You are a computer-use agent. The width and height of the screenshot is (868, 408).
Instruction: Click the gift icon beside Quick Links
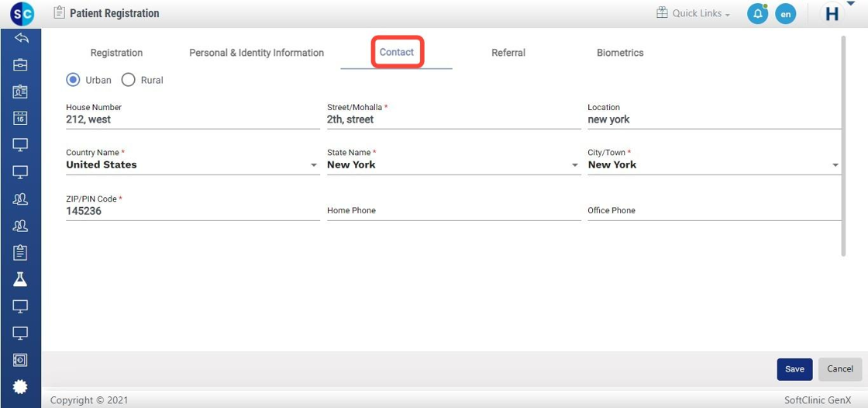coord(662,12)
